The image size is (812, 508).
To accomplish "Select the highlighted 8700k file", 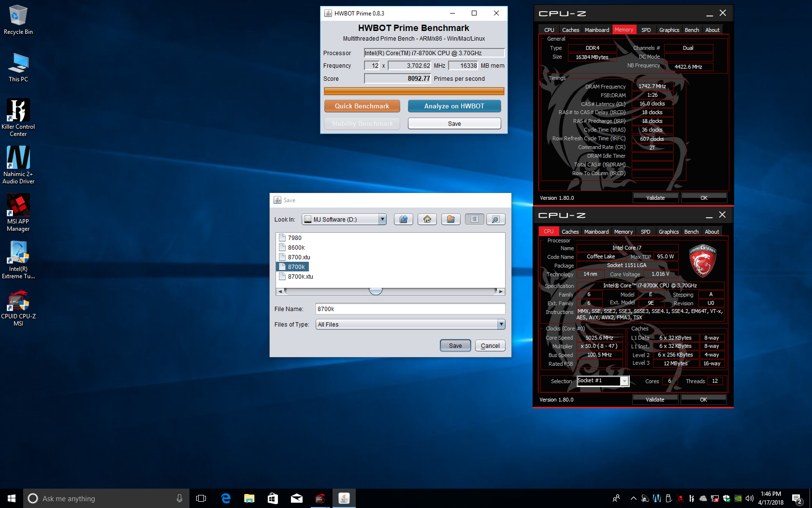I will pyautogui.click(x=292, y=267).
